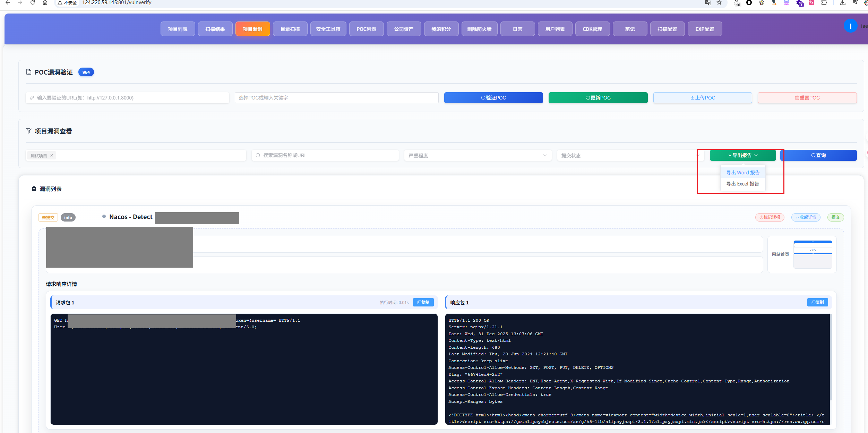
Task: Switch to the POC列表 tab
Action: click(x=366, y=29)
